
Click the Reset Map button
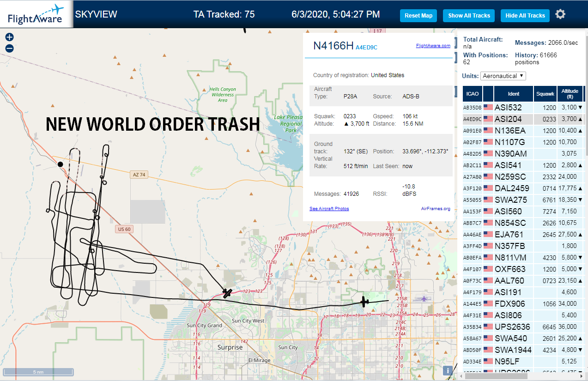point(418,15)
